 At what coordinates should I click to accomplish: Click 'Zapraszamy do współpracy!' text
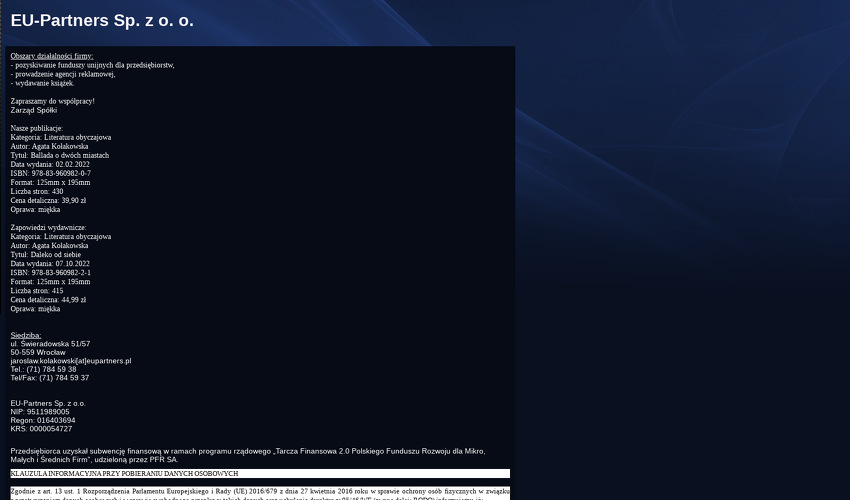(52, 101)
